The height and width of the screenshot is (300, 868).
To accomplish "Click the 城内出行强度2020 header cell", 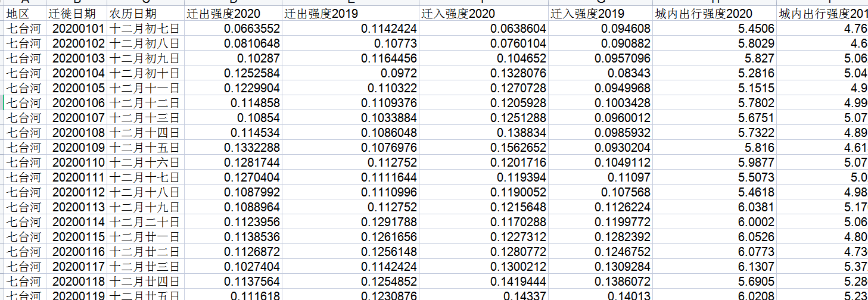I will 715,14.
